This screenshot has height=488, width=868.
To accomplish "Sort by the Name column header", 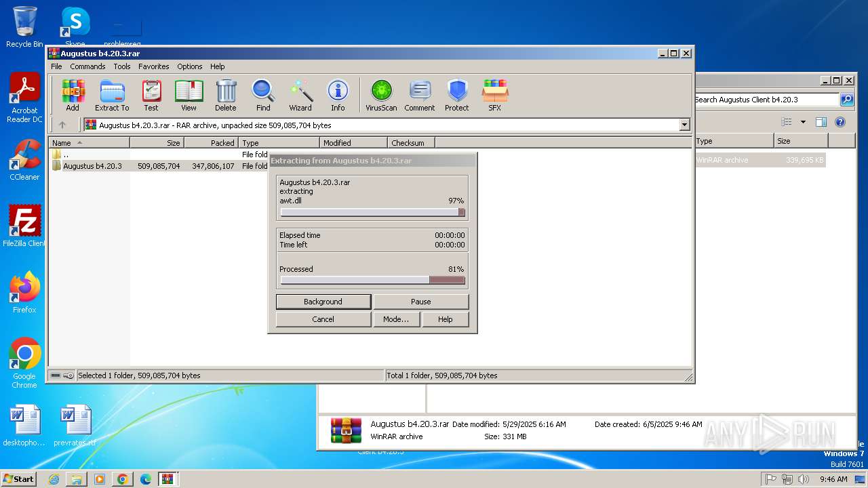I will [89, 143].
